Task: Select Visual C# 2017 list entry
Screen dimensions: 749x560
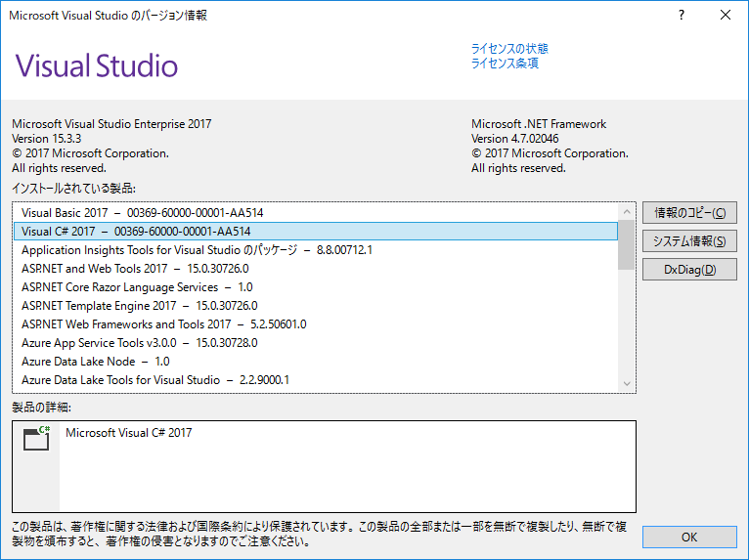Action: [x=315, y=232]
